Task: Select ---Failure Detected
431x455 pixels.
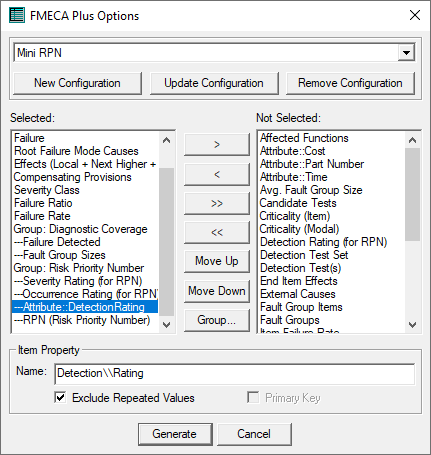Action: coord(85,242)
